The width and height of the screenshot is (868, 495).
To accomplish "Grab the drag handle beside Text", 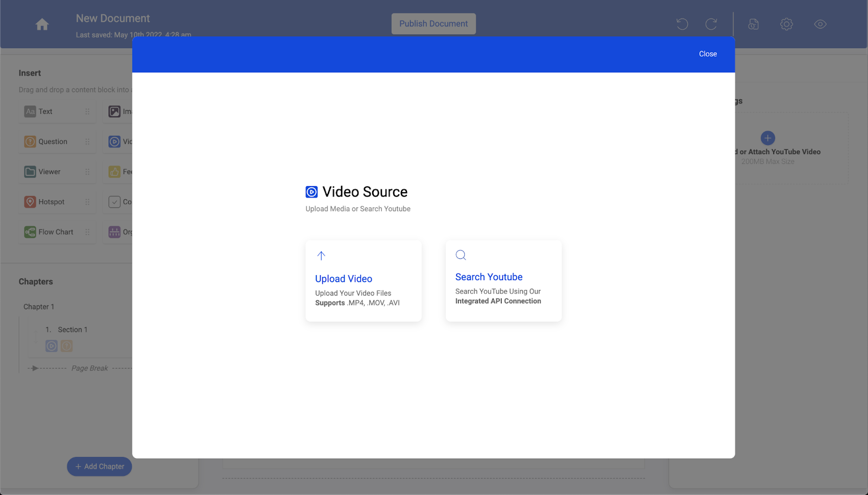I will (87, 111).
